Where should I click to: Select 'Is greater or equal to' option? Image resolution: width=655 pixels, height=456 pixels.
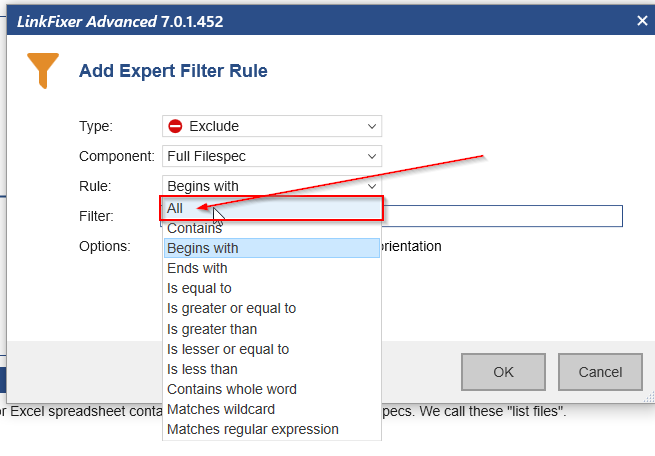272,308
